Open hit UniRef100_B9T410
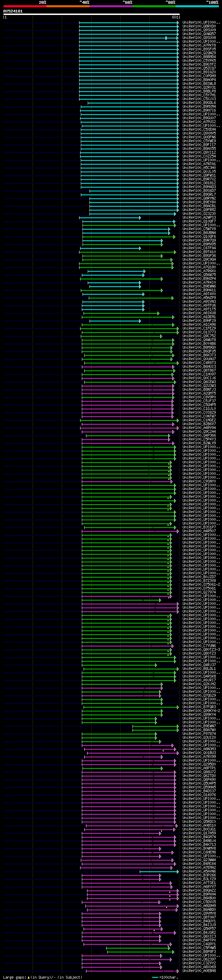 (199, 251)
